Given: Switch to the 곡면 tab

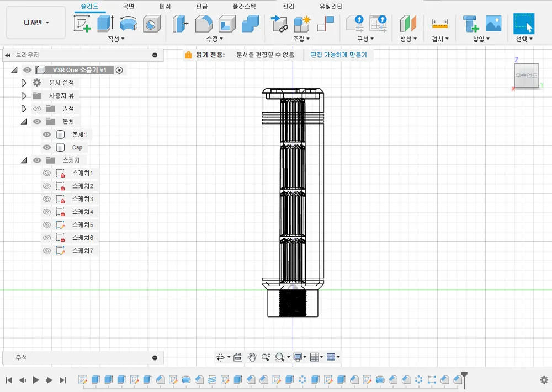Looking at the screenshot, I should [x=129, y=6].
